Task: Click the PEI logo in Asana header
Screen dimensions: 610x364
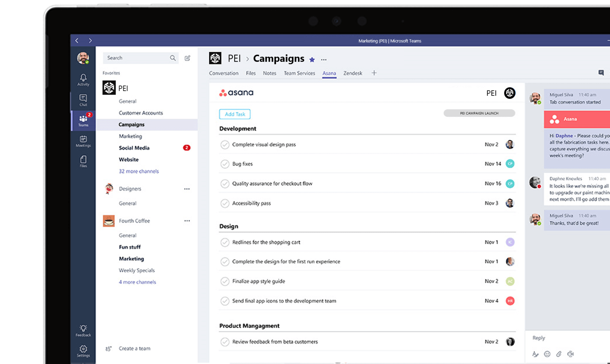Action: pyautogui.click(x=510, y=93)
